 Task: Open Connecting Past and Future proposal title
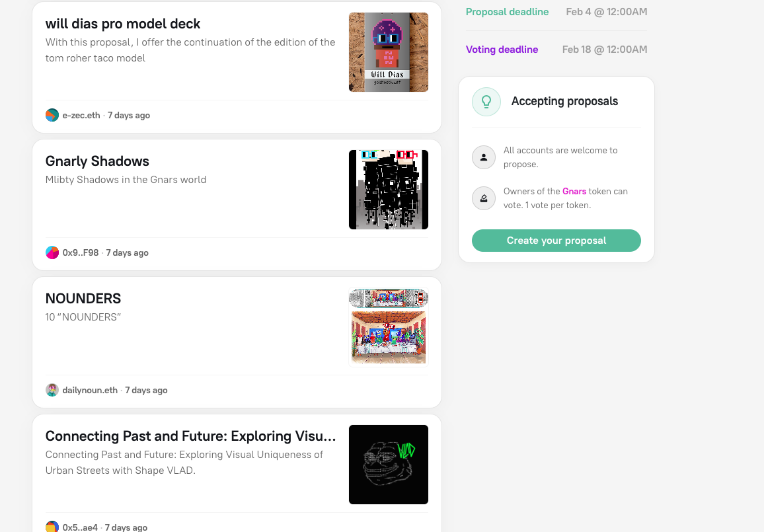coord(190,436)
